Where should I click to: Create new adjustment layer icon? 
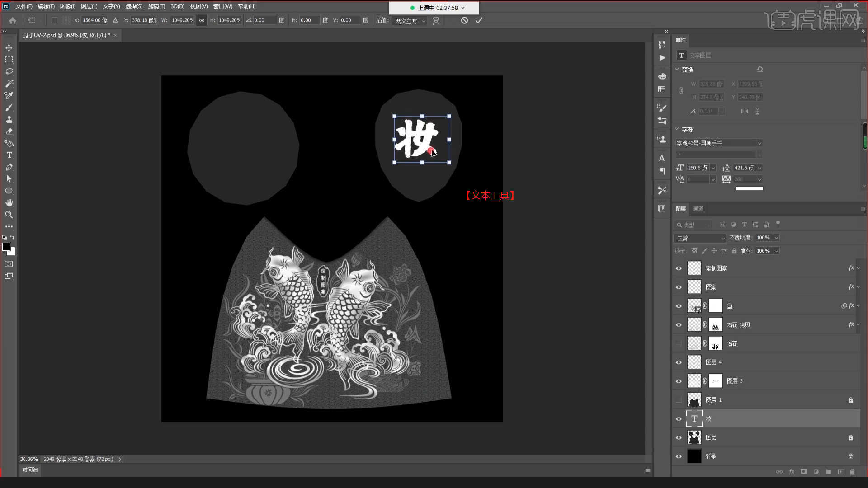pos(816,472)
